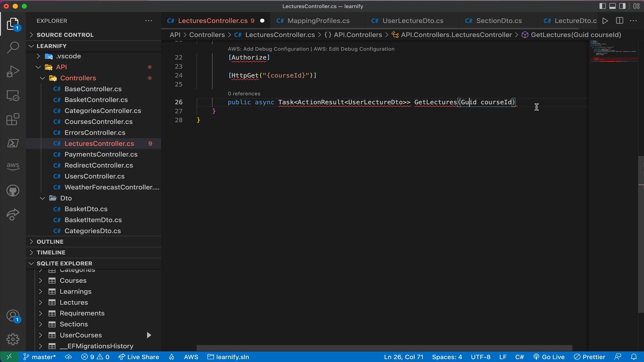644x362 pixels.
Task: Expand the Controllers folder in explorer
Action: point(43,79)
